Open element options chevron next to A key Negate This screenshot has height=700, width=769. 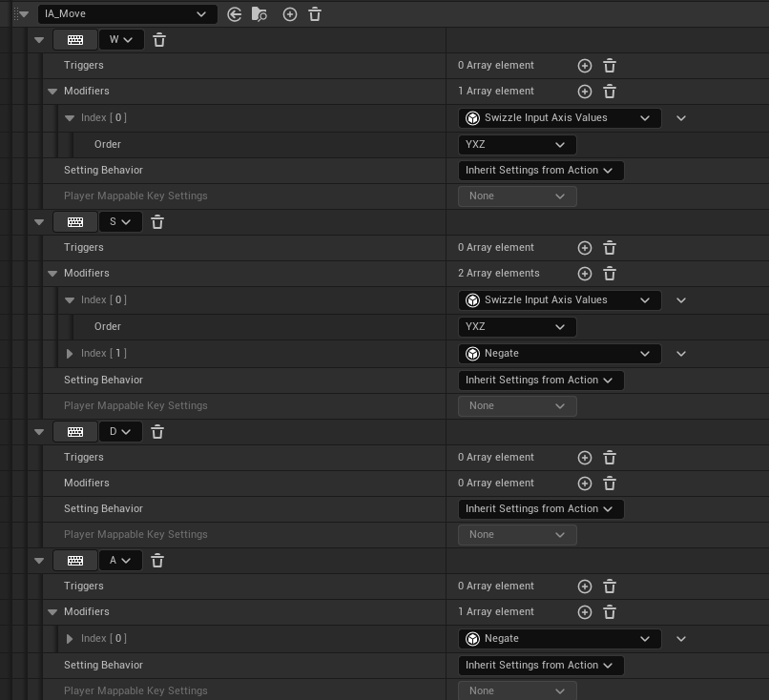click(x=681, y=639)
